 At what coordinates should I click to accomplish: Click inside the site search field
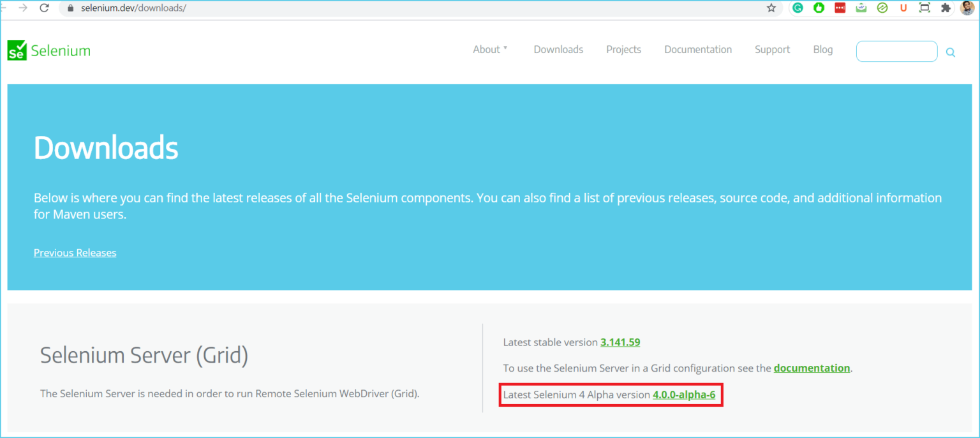click(x=896, y=51)
